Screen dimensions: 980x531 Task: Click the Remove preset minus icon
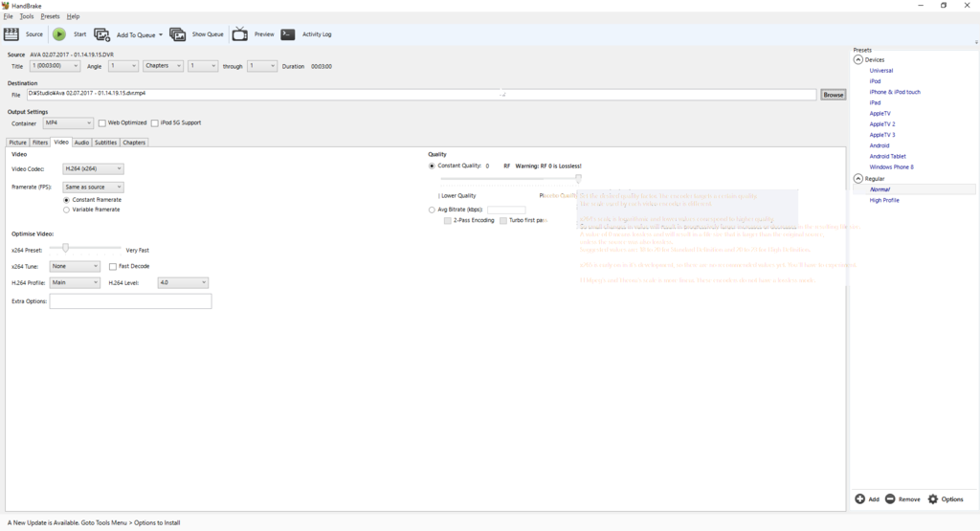pos(890,498)
